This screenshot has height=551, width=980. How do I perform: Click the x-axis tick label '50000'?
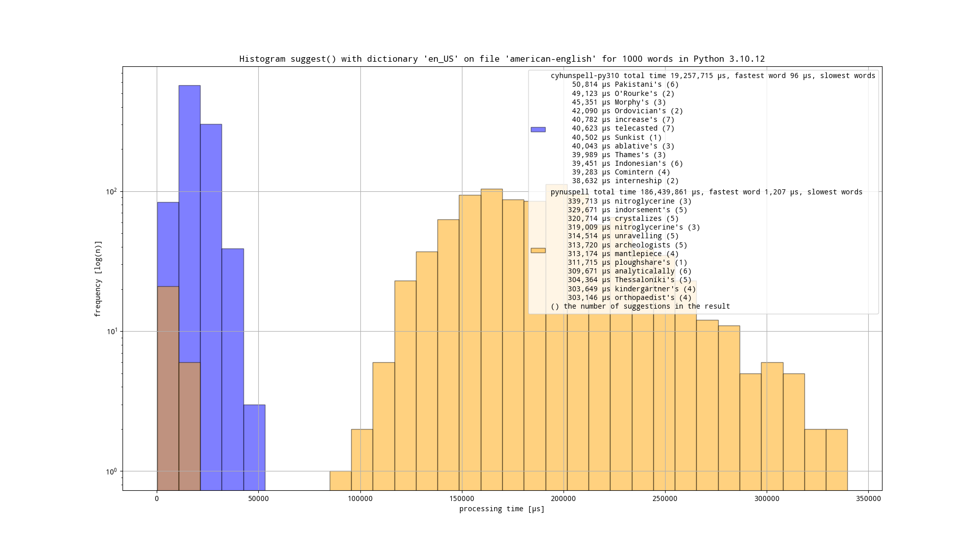(258, 498)
